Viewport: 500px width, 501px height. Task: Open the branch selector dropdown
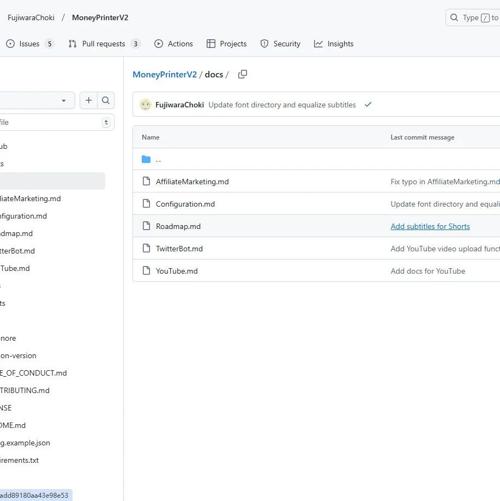pos(37,100)
